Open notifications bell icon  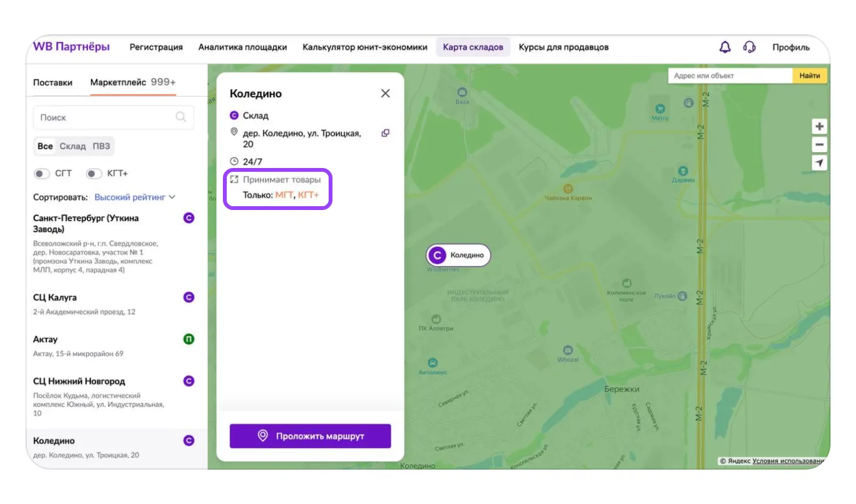coord(725,47)
